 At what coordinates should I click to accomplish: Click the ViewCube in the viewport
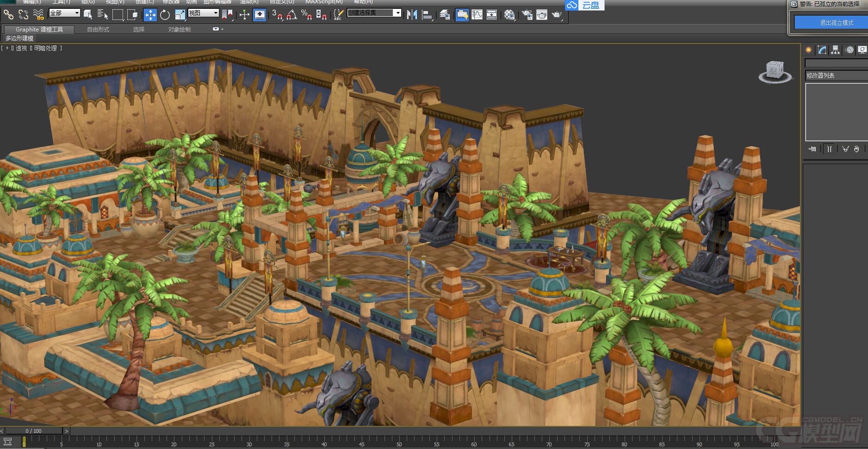pyautogui.click(x=775, y=72)
